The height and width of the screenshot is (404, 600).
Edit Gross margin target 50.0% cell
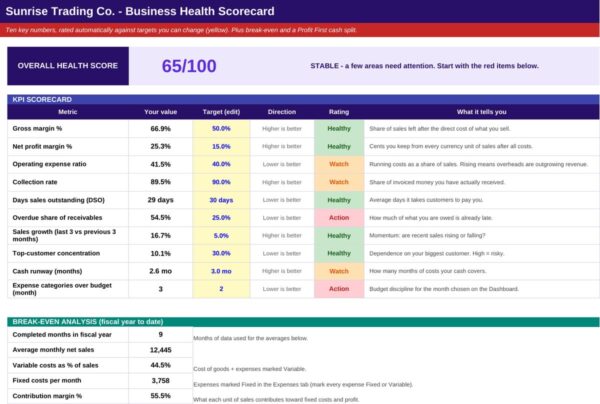221,129
